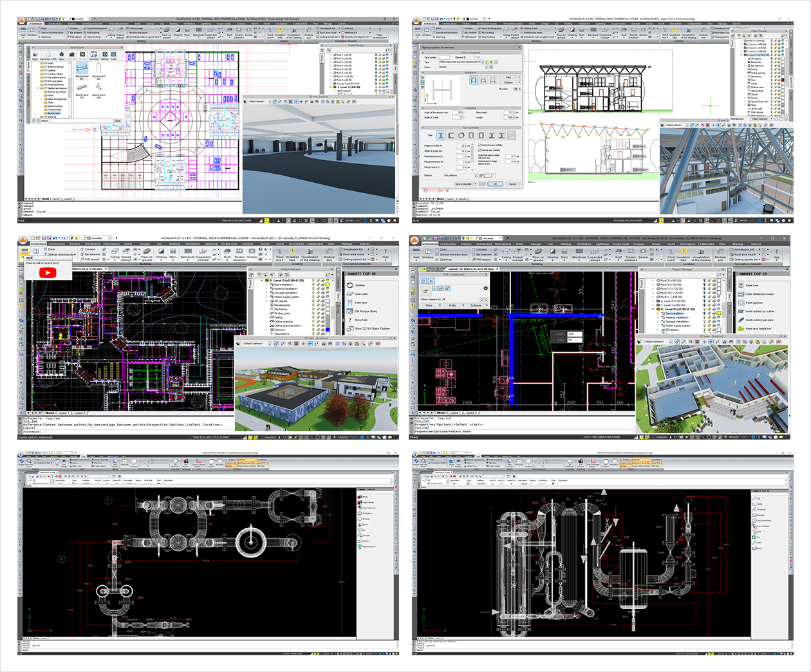The width and height of the screenshot is (811, 672).
Task: Toggle Vertical axis visibility checkbox in properties dialog
Action: pyautogui.click(x=480, y=150)
